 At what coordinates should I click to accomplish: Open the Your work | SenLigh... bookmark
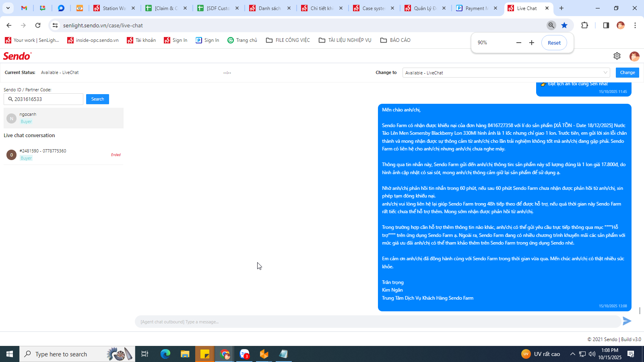[32, 40]
